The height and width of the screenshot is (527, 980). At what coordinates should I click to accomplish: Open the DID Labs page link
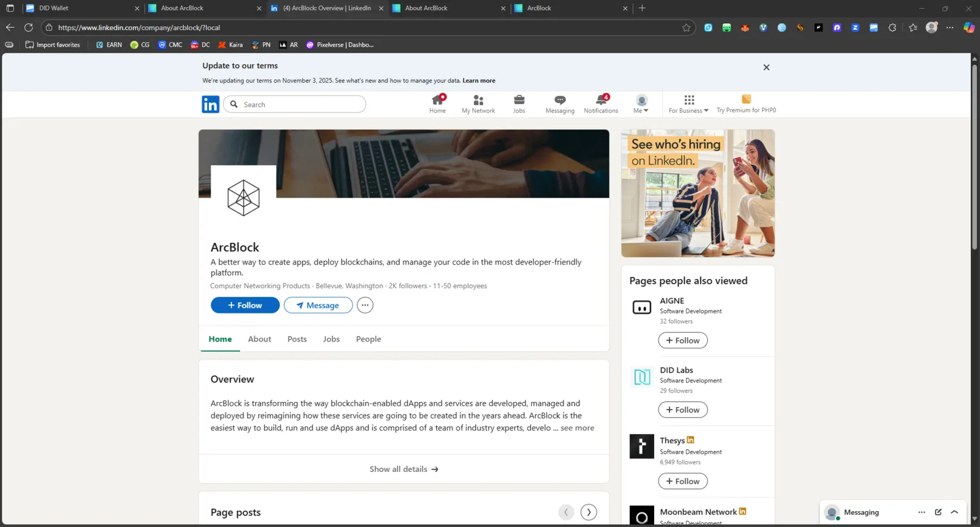coord(676,370)
